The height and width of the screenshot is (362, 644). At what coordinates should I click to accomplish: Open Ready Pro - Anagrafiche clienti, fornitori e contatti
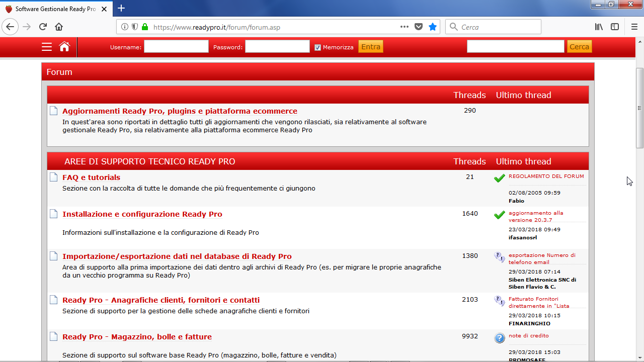click(161, 300)
